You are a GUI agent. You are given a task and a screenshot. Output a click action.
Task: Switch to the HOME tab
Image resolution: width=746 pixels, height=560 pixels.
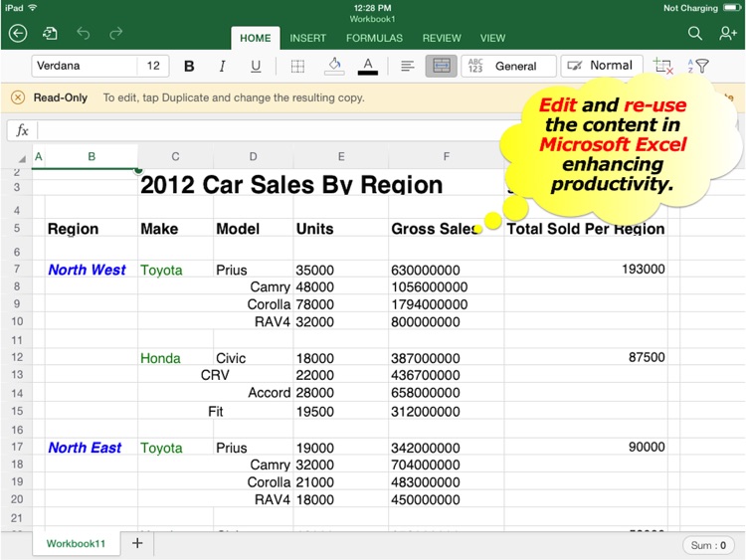[255, 38]
